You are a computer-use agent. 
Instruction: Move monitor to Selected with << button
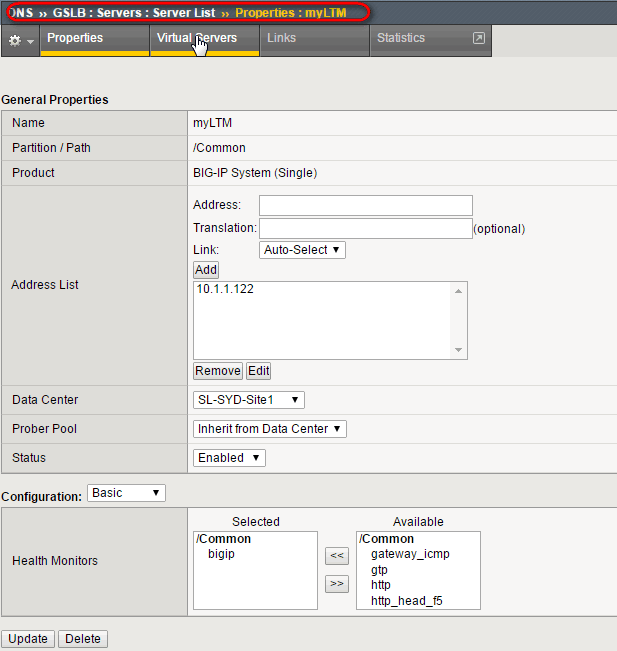tap(337, 556)
